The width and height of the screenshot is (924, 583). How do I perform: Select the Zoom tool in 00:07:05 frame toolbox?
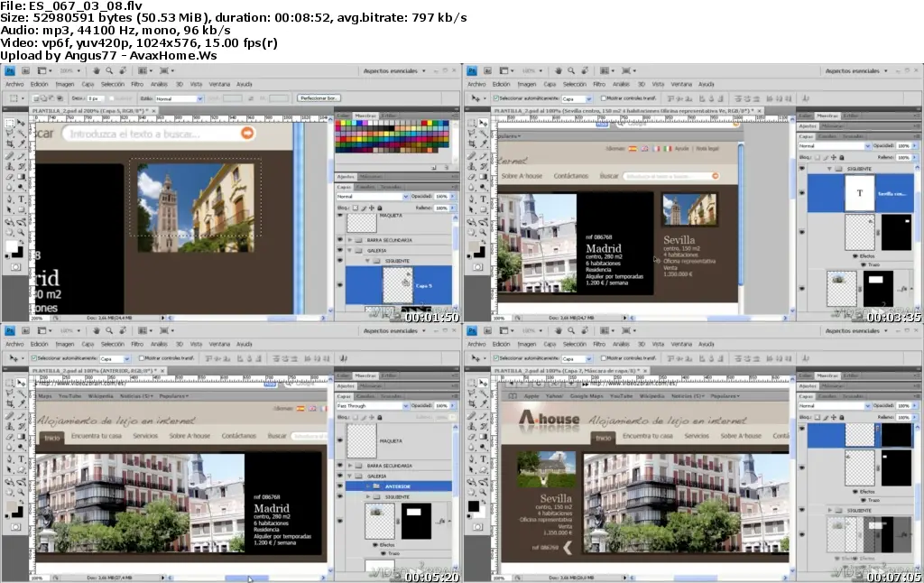[484, 493]
